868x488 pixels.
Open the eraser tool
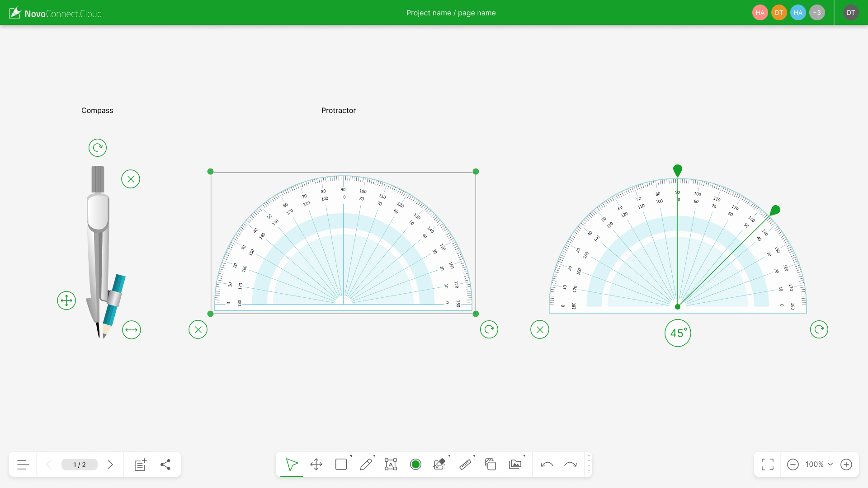coord(439,464)
